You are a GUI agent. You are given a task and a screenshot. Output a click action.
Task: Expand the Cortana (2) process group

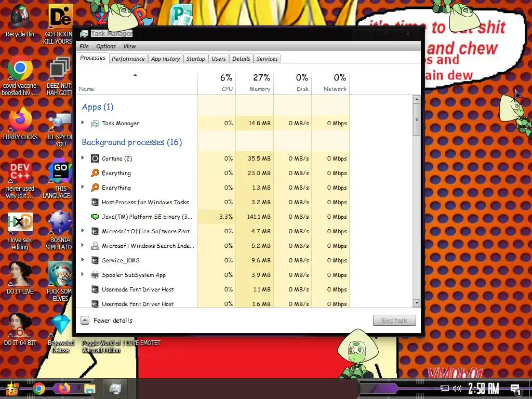pyautogui.click(x=83, y=158)
